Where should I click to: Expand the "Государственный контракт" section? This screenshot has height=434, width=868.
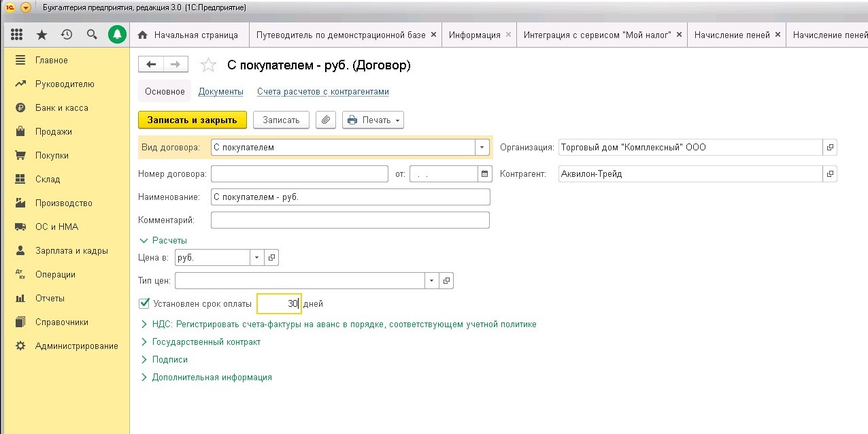[x=206, y=342]
